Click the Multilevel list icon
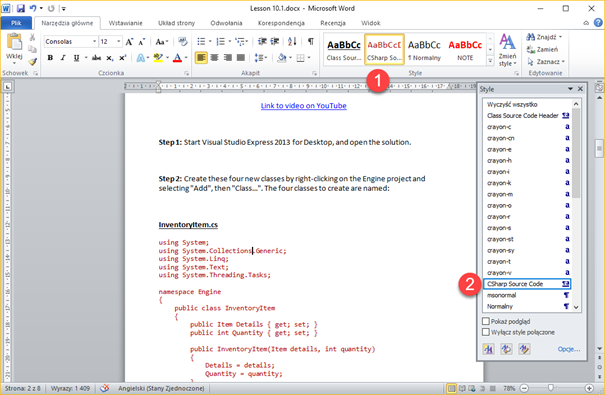Viewport: 605px width, 395px height. pyautogui.click(x=240, y=41)
